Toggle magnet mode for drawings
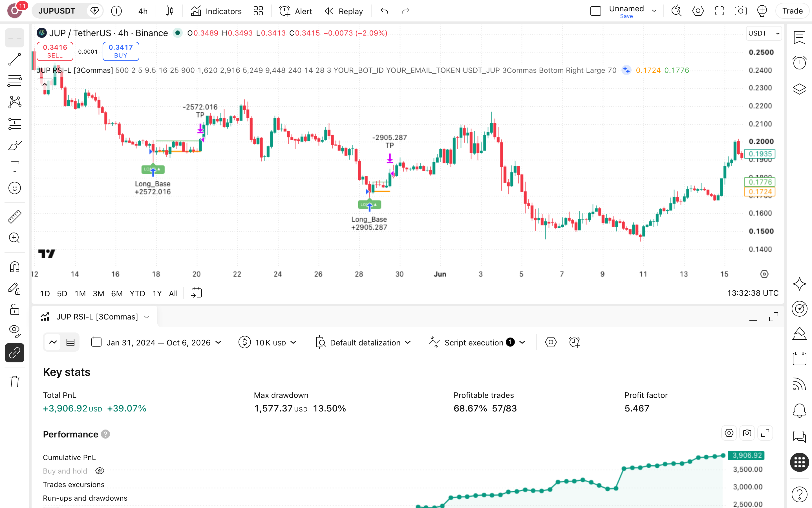Screen dimensions: 812x508 pos(14,267)
